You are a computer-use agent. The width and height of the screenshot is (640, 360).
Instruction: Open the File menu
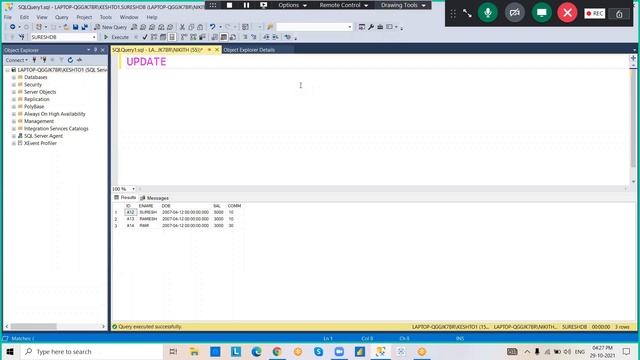point(8,17)
